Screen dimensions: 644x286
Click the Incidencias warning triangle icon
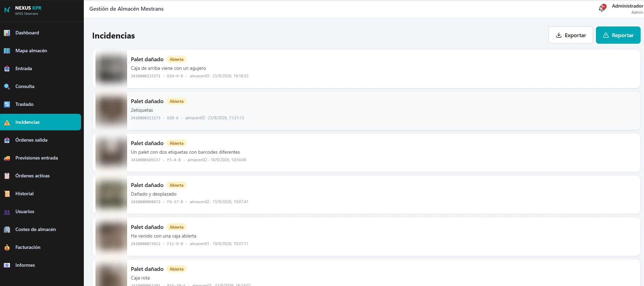(7, 122)
